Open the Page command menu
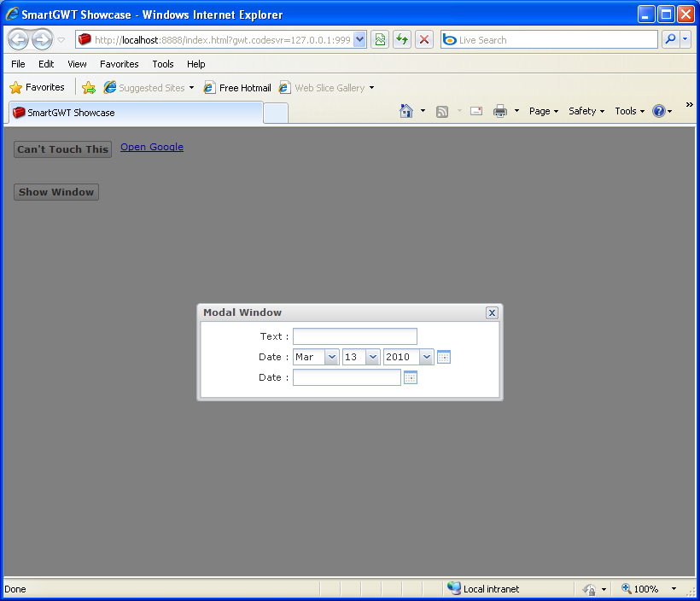The width and height of the screenshot is (700, 601). click(x=544, y=111)
